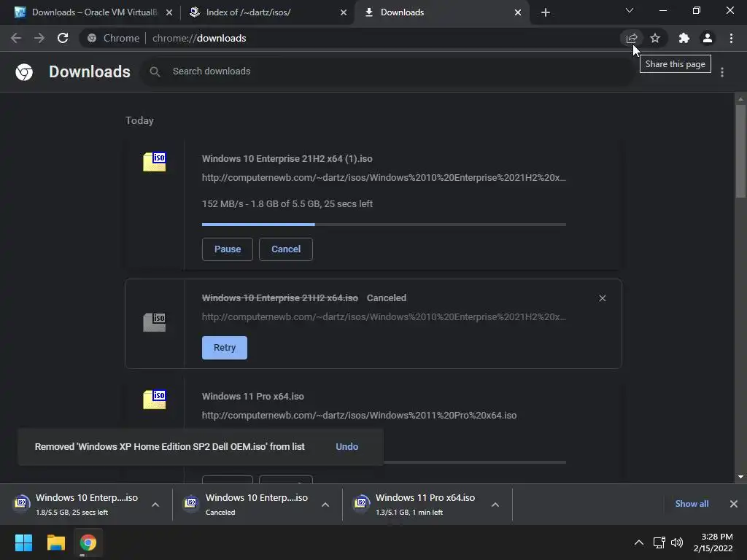The width and height of the screenshot is (747, 560).
Task: Open the volume tray icon
Action: point(677,542)
